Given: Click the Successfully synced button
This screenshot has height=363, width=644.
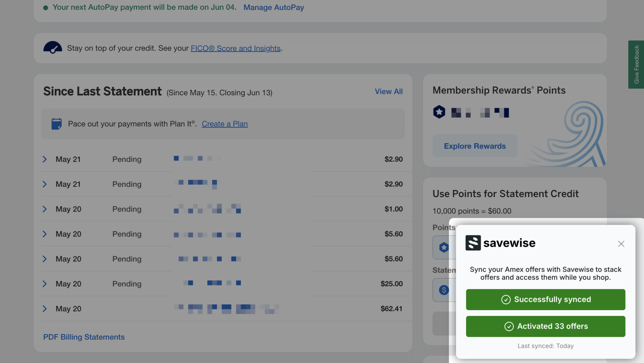Looking at the screenshot, I should (x=545, y=299).
